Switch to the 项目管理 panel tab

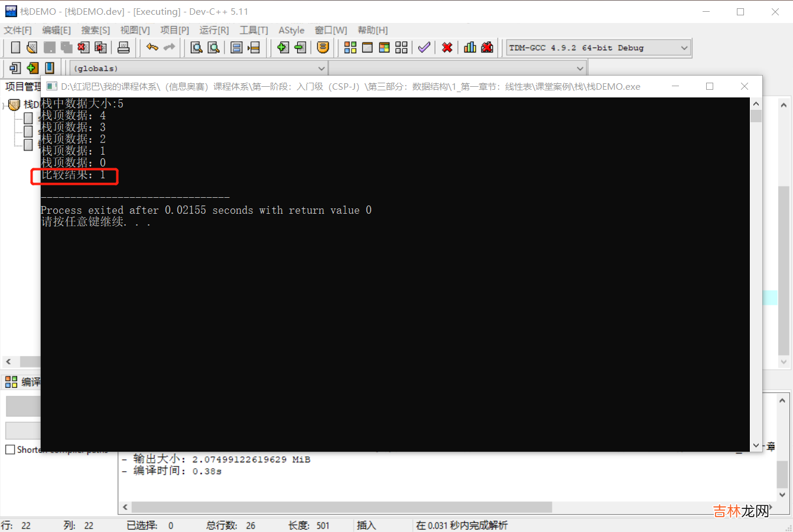[22, 87]
